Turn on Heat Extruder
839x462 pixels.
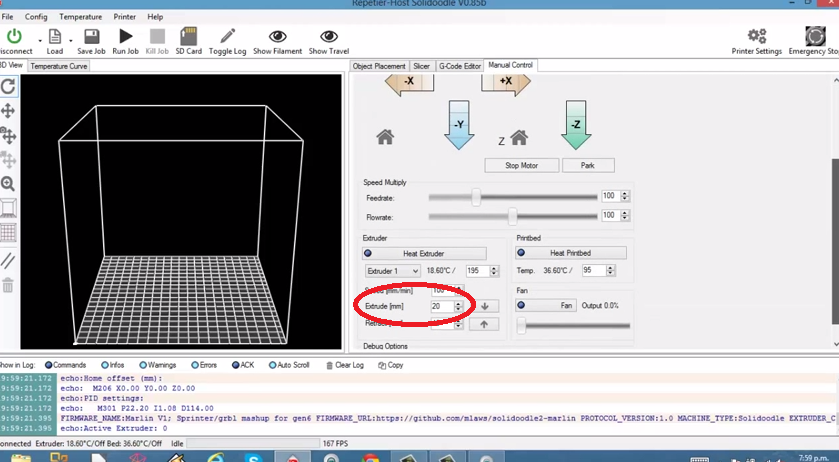click(x=424, y=253)
